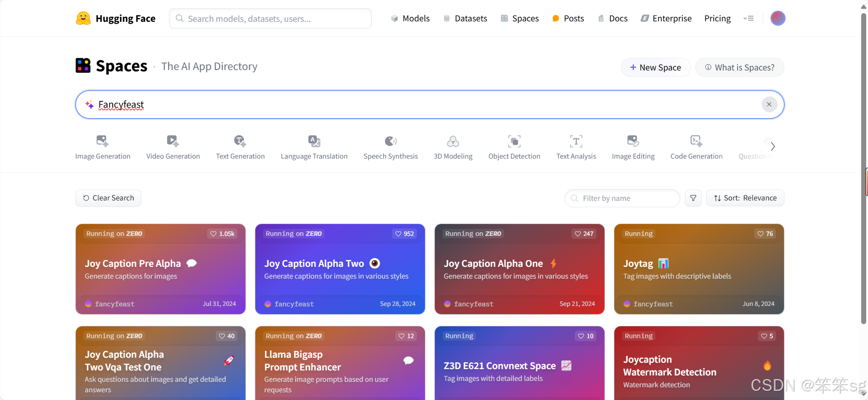868x400 pixels.
Task: Open the Docs menu item
Action: click(613, 19)
